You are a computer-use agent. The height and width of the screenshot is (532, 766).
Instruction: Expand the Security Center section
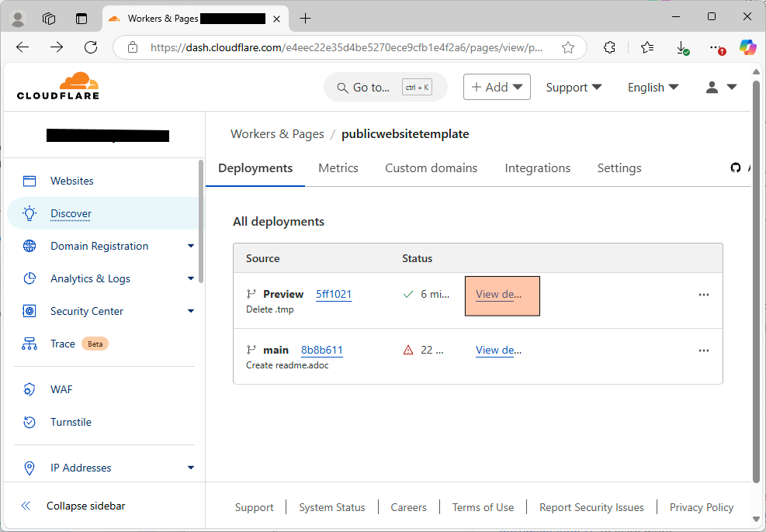coord(191,311)
